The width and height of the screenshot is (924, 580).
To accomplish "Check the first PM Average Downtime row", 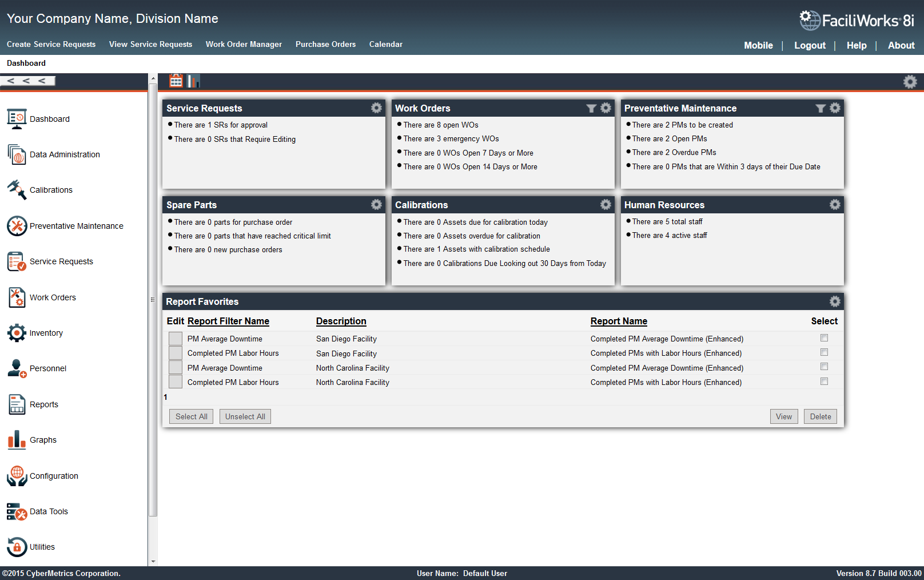I will tap(824, 338).
